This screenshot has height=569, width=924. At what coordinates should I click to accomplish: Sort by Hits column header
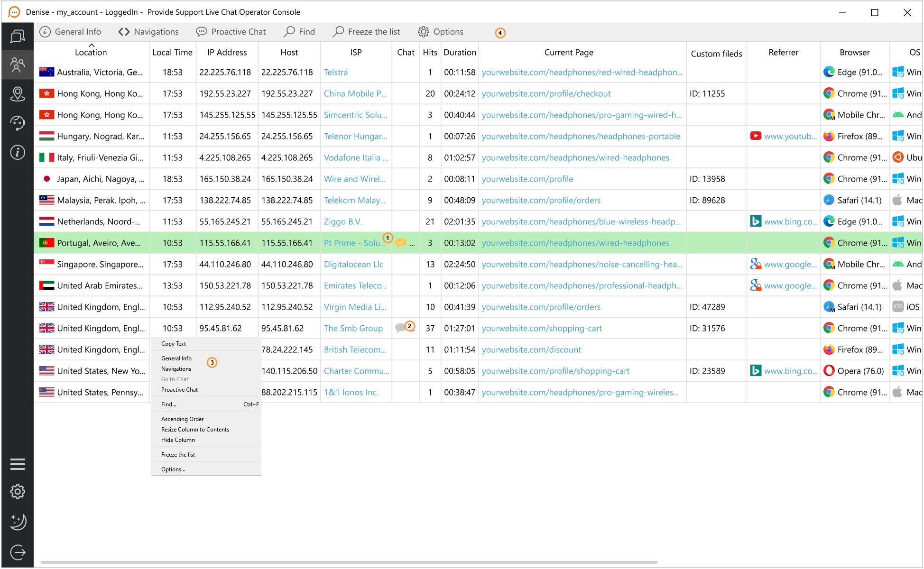click(x=430, y=52)
